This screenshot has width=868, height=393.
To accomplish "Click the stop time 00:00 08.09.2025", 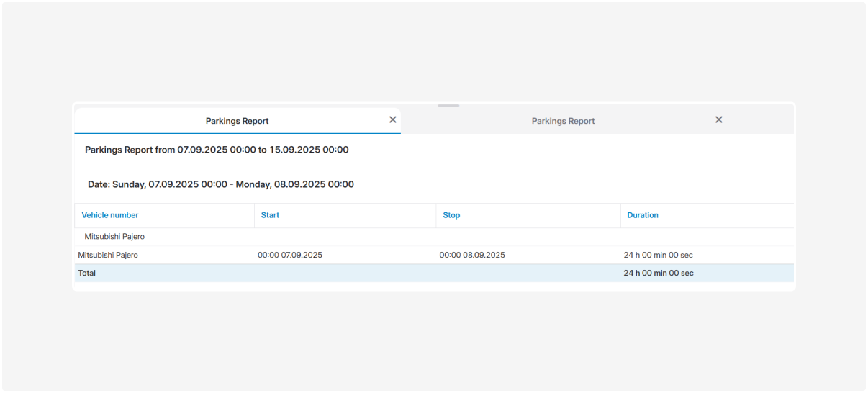I will tap(472, 255).
